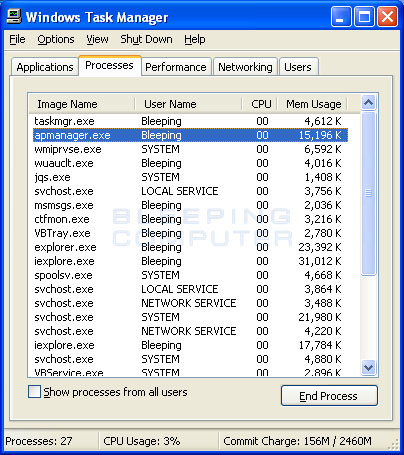Image resolution: width=404 pixels, height=455 pixels.
Task: Click SYSTEM user in wmiprvse.exe row
Action: (x=160, y=149)
